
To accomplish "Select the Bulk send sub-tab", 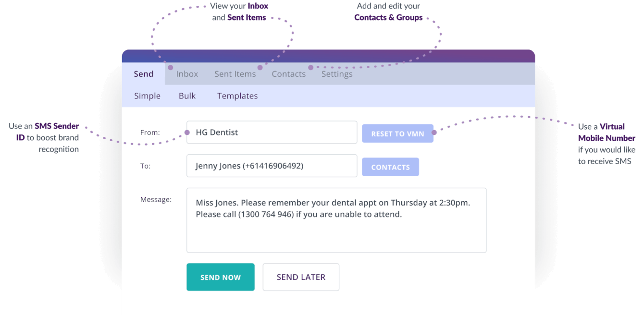I will (x=187, y=96).
